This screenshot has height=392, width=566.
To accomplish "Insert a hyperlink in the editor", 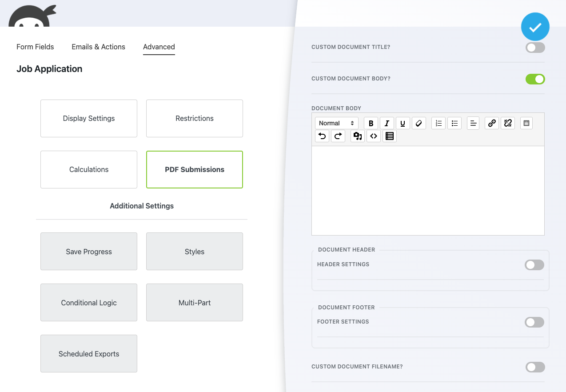I will [x=491, y=123].
